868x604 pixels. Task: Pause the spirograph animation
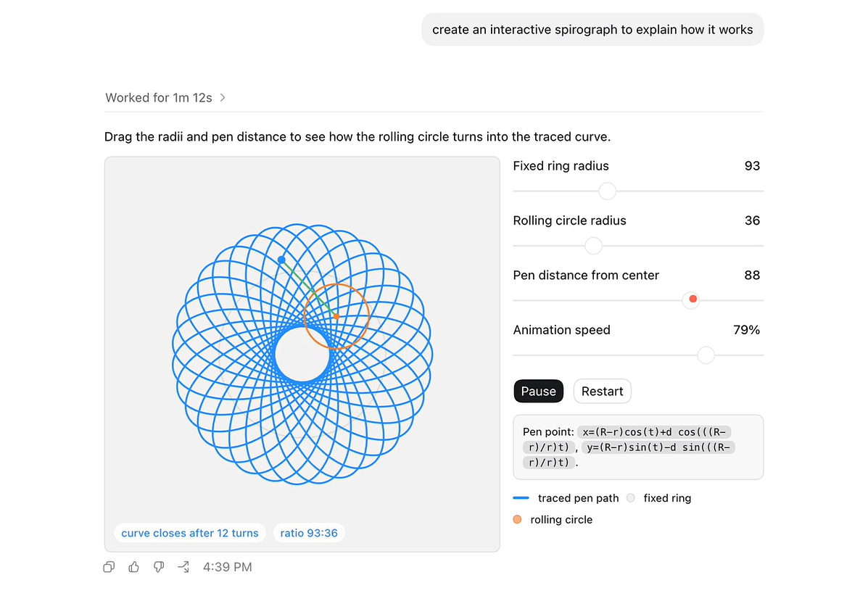pos(538,391)
